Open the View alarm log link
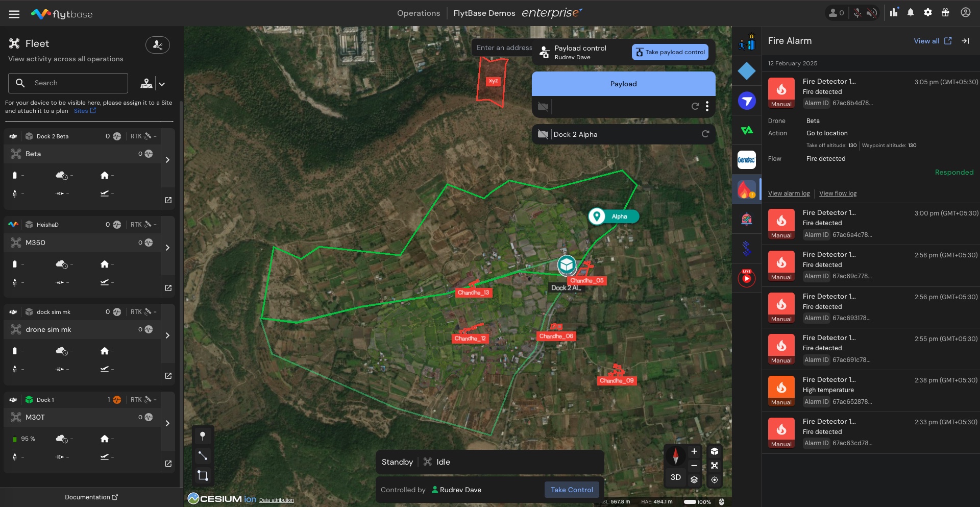 (x=789, y=194)
